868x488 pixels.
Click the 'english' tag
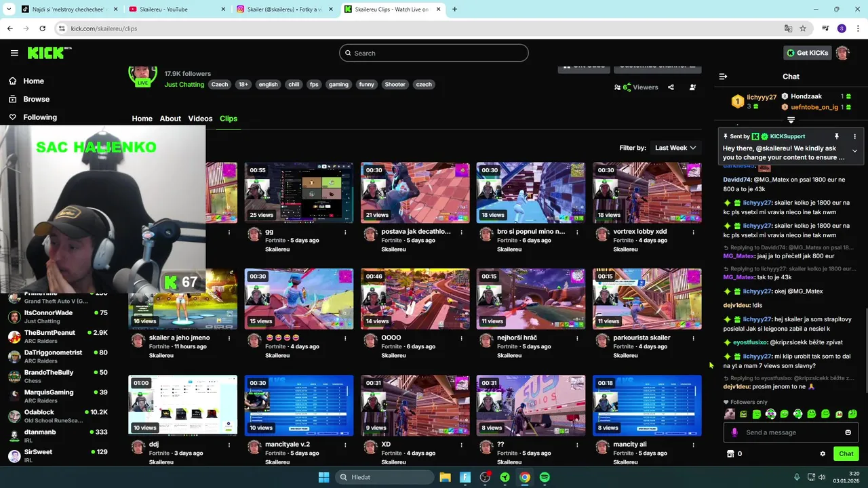268,85
